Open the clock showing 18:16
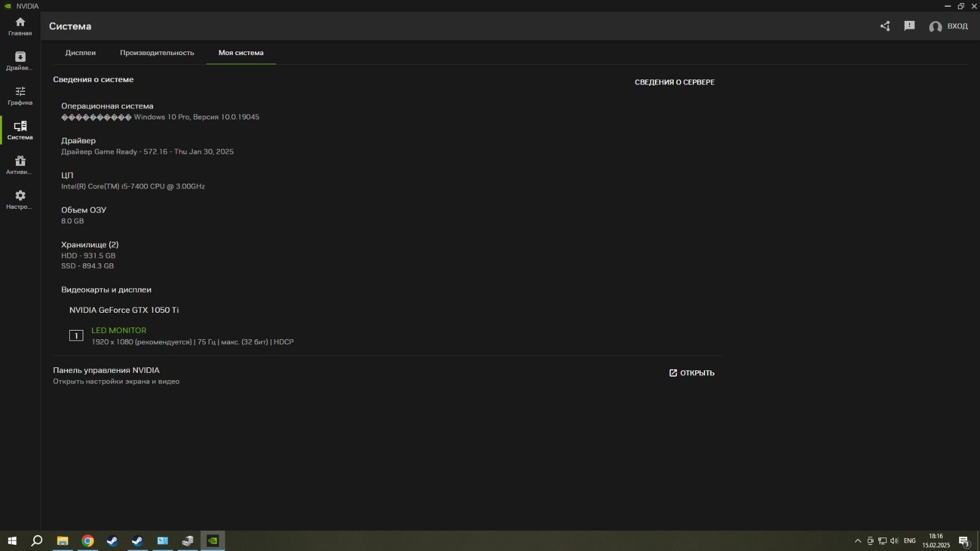The width and height of the screenshot is (980, 551). [936, 541]
